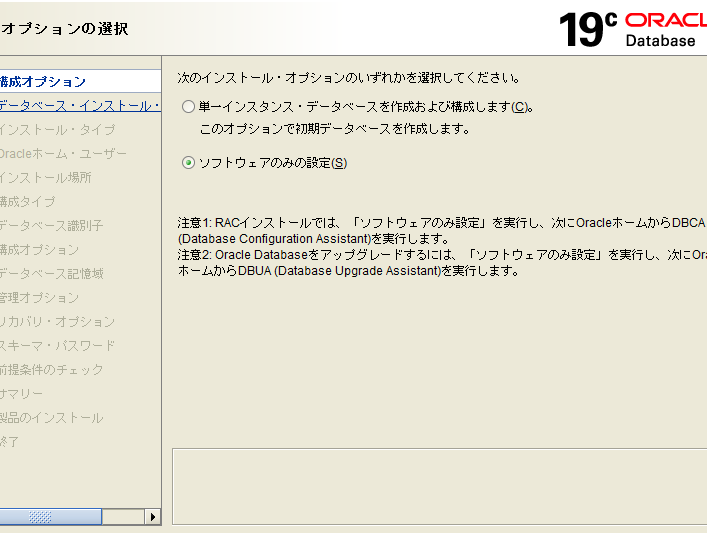This screenshot has width=707, height=533.
Task: Choose the ソフトウェアのみの設定 radio option
Action: pyautogui.click(x=189, y=163)
